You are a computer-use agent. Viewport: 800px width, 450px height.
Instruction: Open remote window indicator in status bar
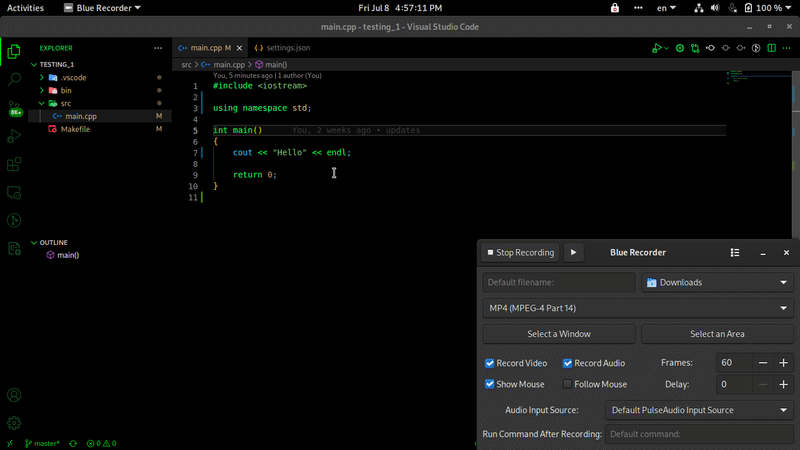[x=10, y=443]
